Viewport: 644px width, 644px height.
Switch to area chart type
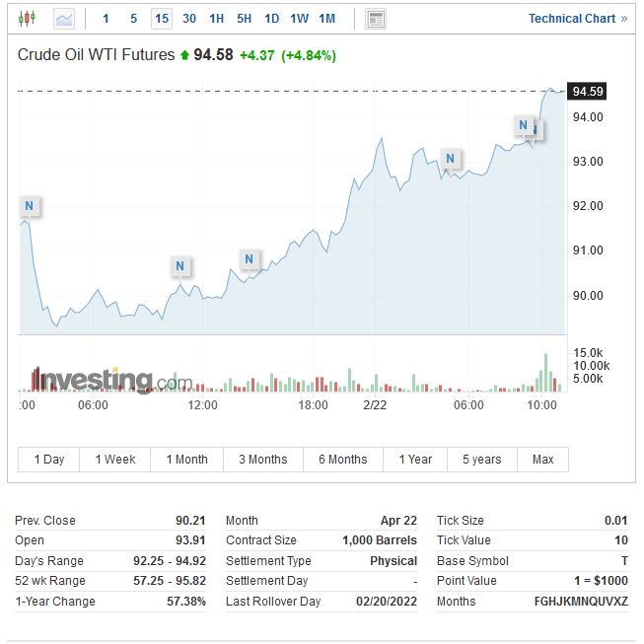[64, 19]
